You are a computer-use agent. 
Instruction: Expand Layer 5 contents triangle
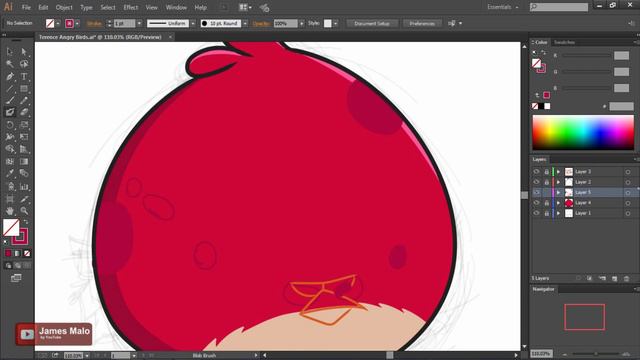click(x=558, y=192)
